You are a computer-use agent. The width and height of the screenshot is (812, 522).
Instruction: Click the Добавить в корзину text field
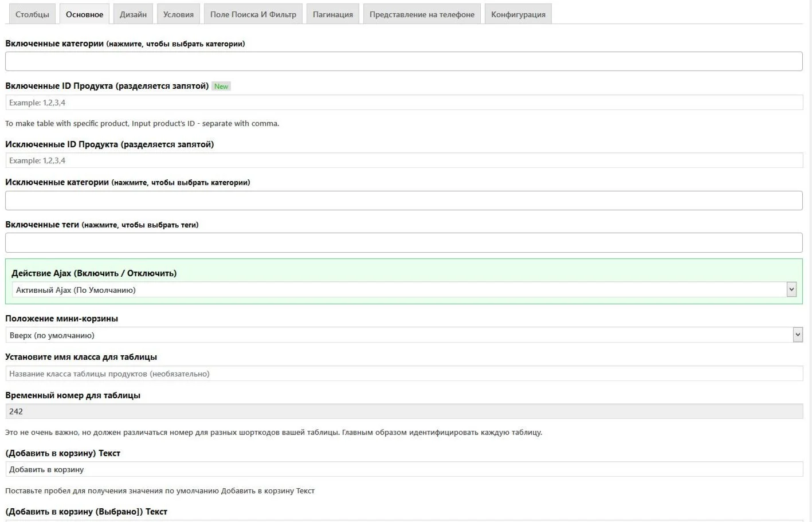click(x=403, y=469)
